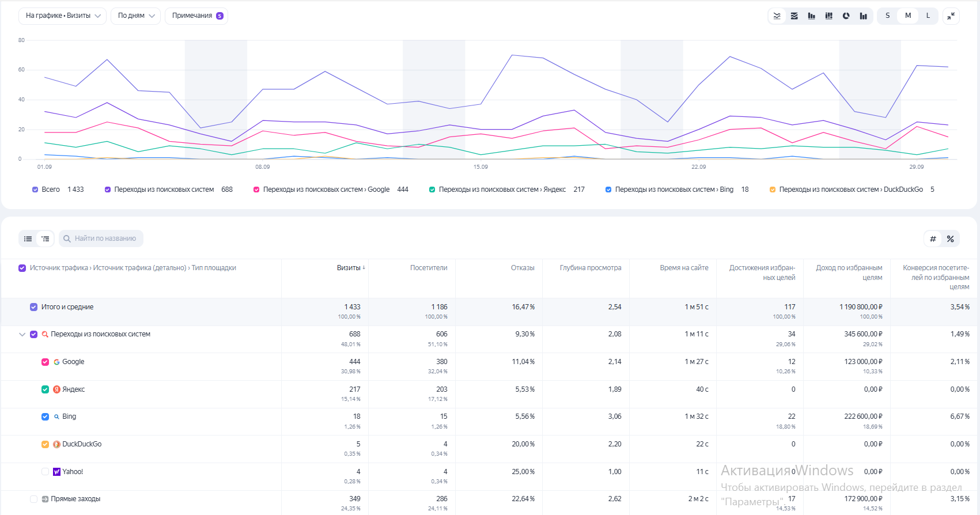980x515 pixels.
Task: Collapse the chart with the shrink arrows icon
Action: (x=951, y=16)
